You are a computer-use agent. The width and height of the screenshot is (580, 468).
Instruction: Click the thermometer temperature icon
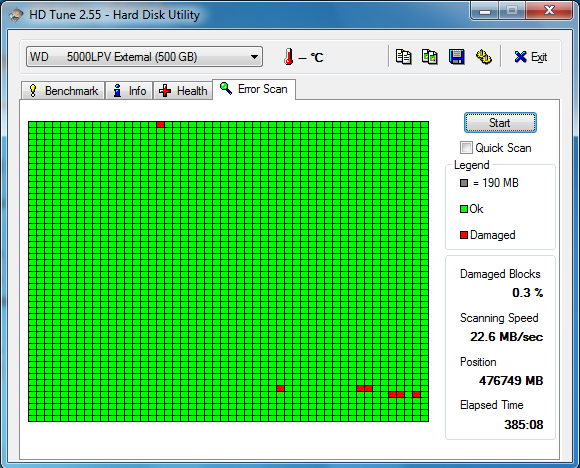pos(289,57)
